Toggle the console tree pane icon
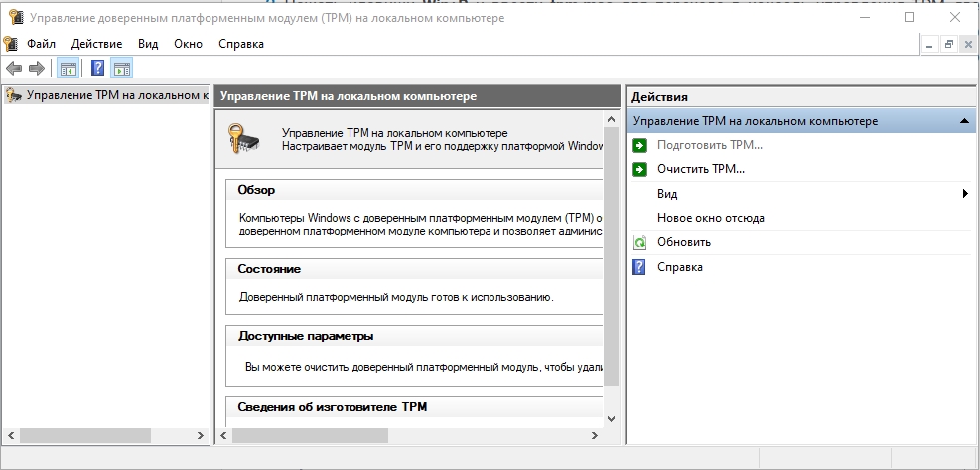This screenshot has width=980, height=470. tap(68, 68)
